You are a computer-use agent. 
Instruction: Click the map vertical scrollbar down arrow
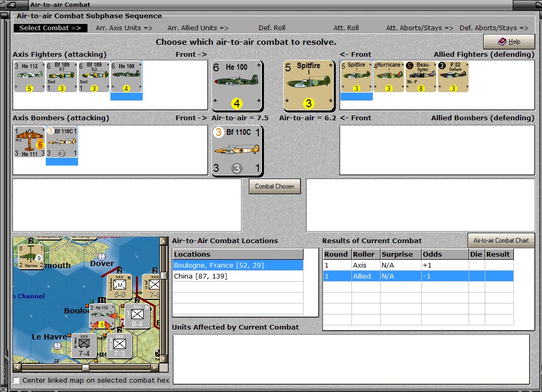[164, 359]
